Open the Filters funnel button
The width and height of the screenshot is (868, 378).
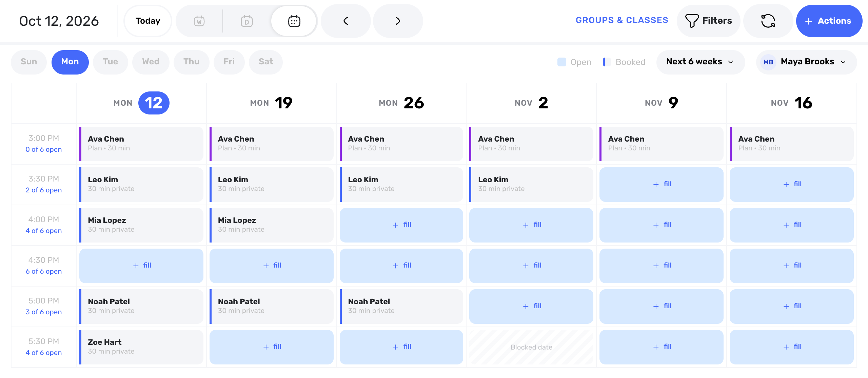[709, 21]
